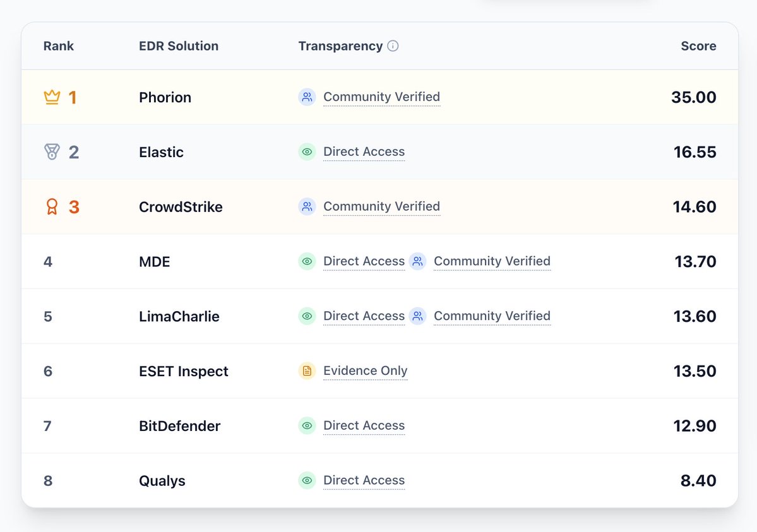
Task: Open ESET Inspect's Evidence Only label
Action: click(x=366, y=370)
